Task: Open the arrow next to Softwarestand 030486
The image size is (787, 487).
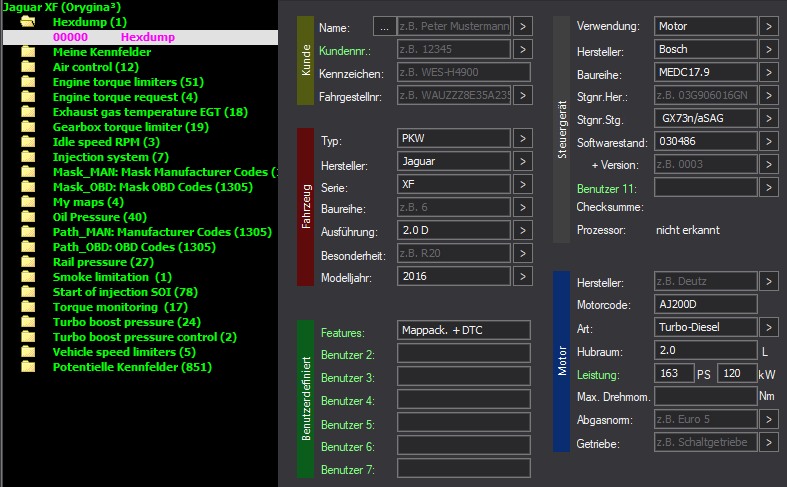Action: (769, 142)
